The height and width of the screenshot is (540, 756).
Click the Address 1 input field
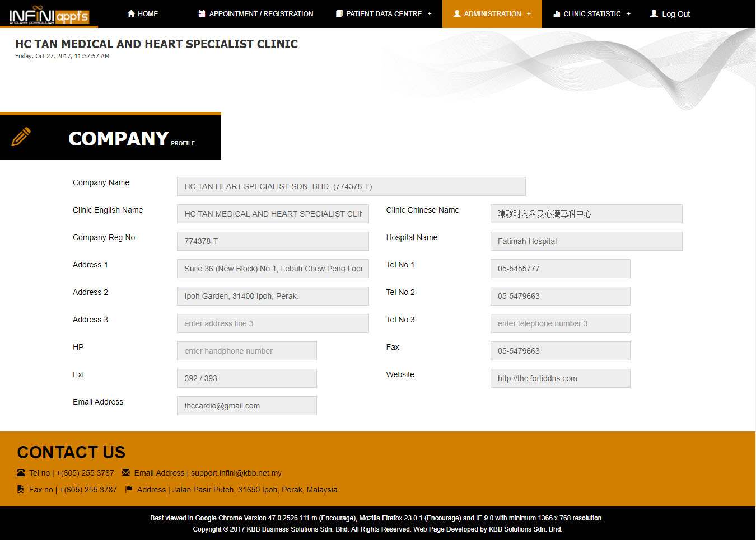(x=273, y=269)
